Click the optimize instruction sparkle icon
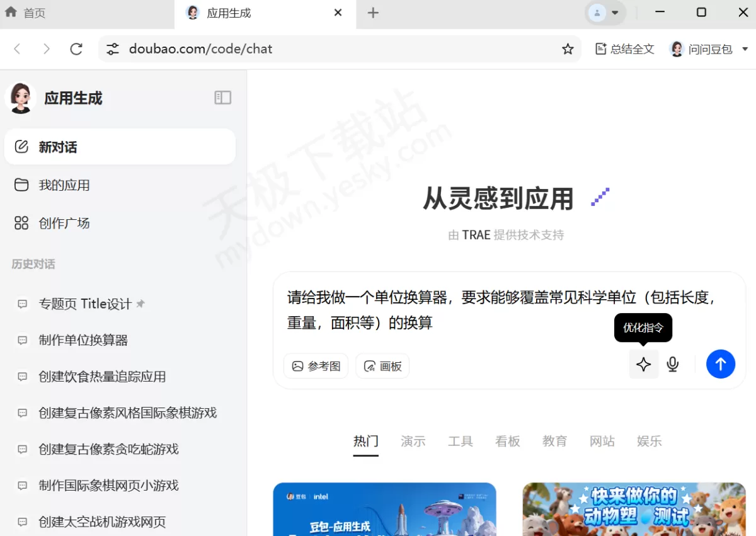The height and width of the screenshot is (536, 756). (643, 364)
